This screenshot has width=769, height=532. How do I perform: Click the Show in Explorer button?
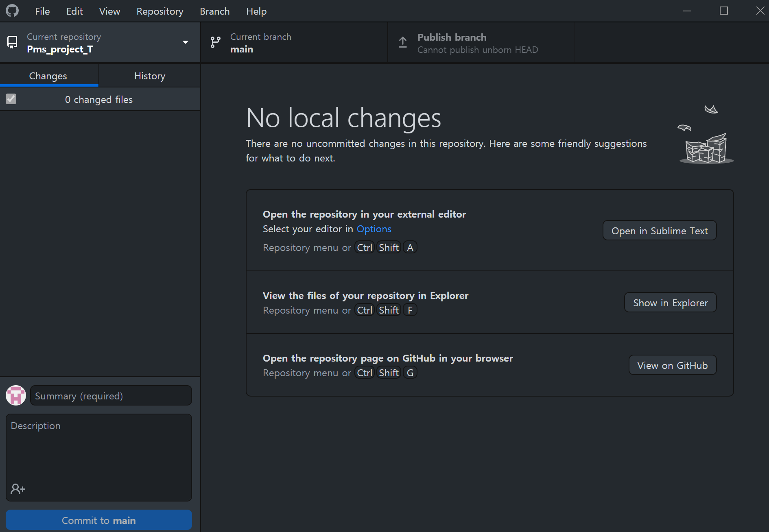click(671, 303)
